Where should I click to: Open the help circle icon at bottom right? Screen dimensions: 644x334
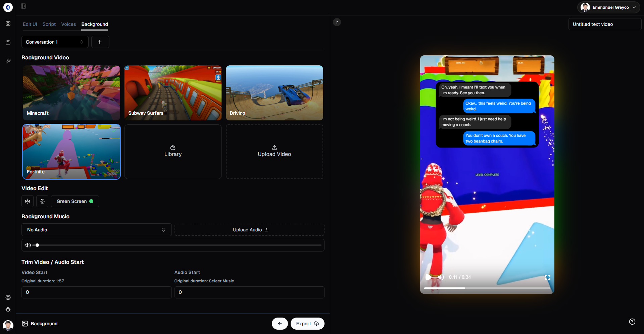click(x=632, y=322)
